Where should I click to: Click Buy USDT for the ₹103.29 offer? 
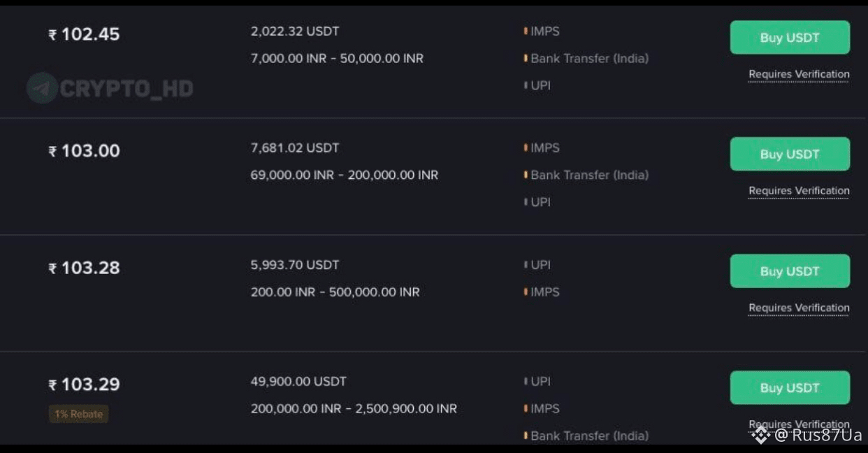pyautogui.click(x=790, y=388)
